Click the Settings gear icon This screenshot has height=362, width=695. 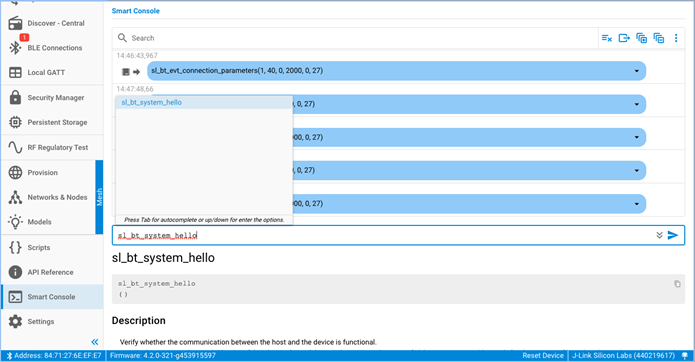[x=15, y=322]
